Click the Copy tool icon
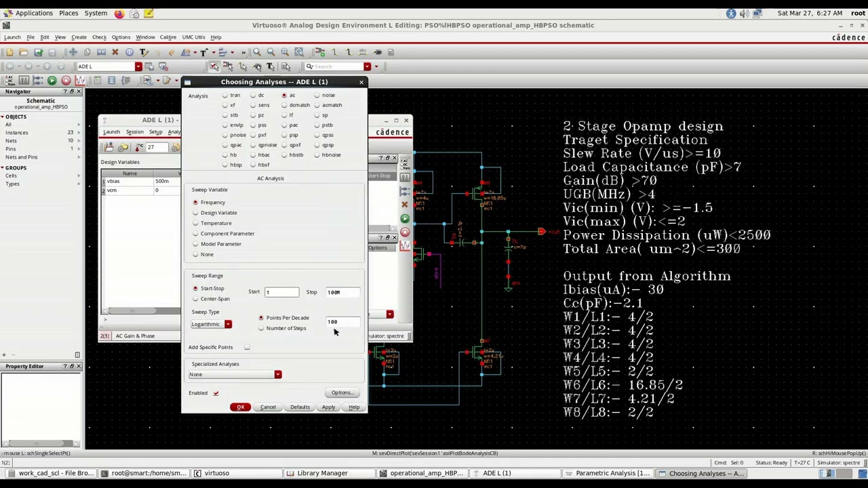This screenshot has width=868, height=488. [x=87, y=52]
